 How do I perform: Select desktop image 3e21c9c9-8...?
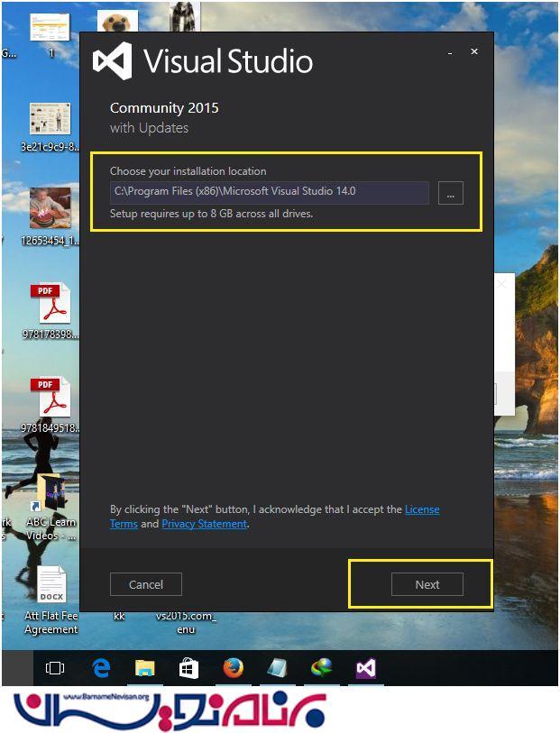pyautogui.click(x=50, y=127)
